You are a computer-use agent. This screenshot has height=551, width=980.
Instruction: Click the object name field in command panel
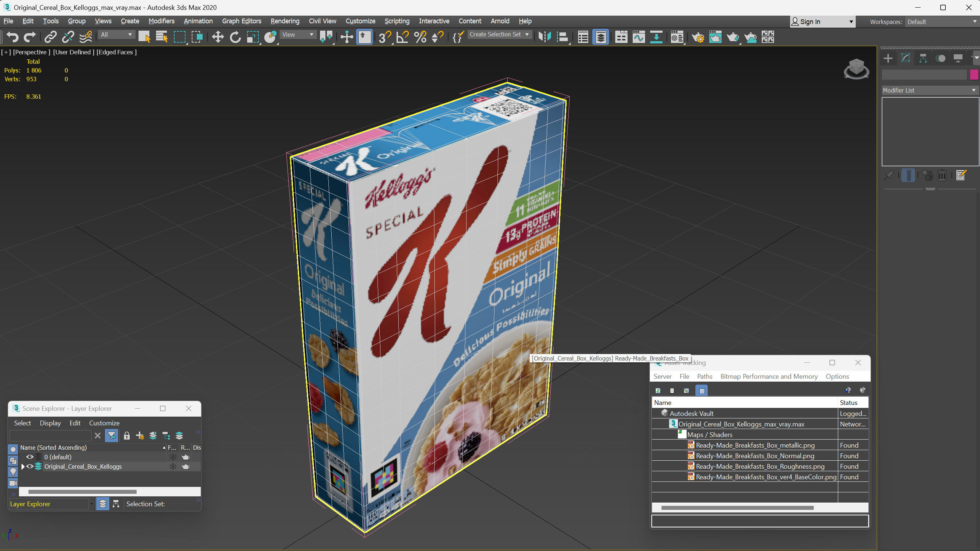point(924,75)
